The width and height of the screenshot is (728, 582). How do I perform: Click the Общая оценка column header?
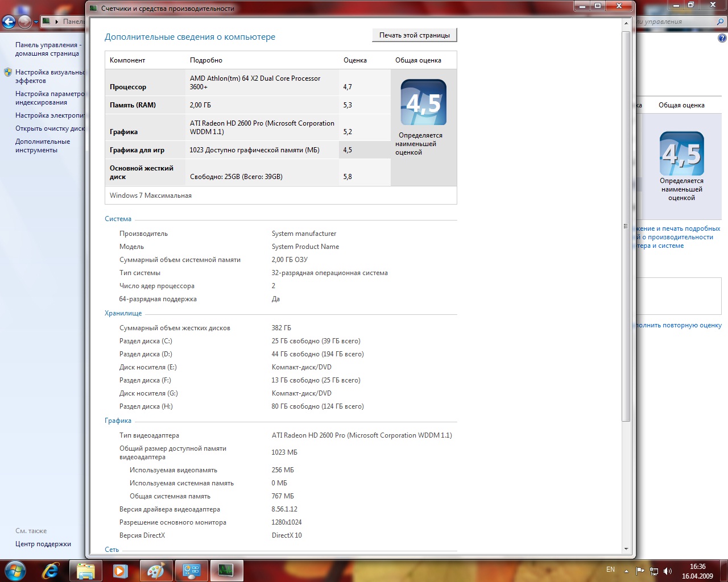point(418,60)
